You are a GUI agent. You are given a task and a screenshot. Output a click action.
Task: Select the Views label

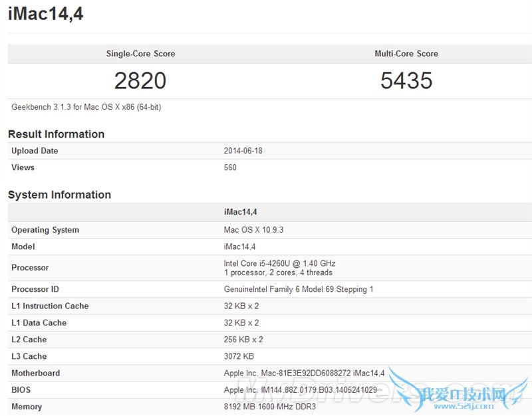[x=23, y=167]
